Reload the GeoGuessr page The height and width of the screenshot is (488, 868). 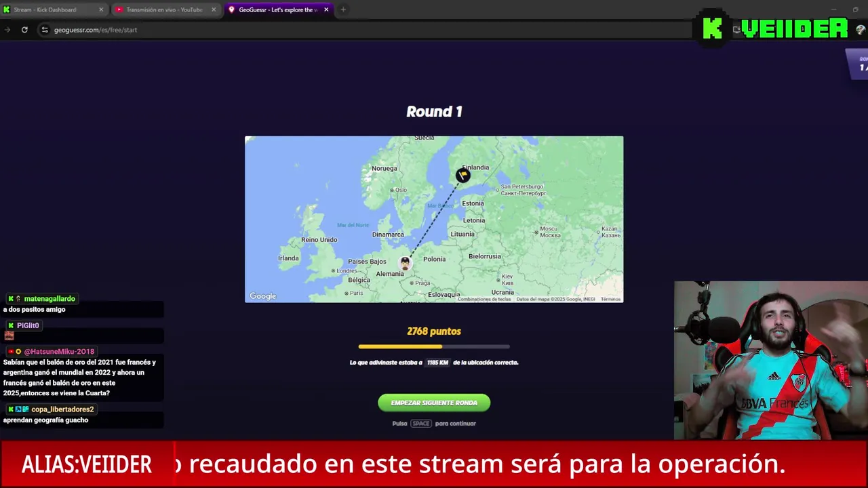(24, 30)
